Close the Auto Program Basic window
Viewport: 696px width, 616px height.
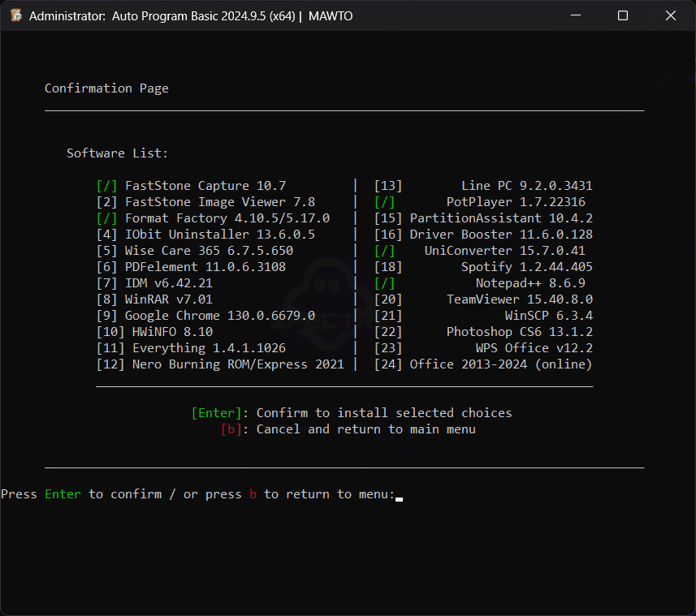click(671, 15)
